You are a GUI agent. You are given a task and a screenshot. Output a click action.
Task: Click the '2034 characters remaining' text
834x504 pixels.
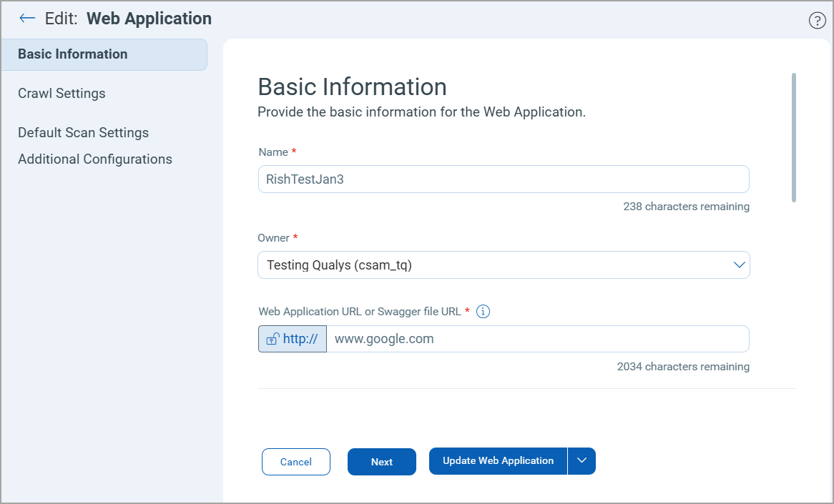pyautogui.click(x=684, y=366)
